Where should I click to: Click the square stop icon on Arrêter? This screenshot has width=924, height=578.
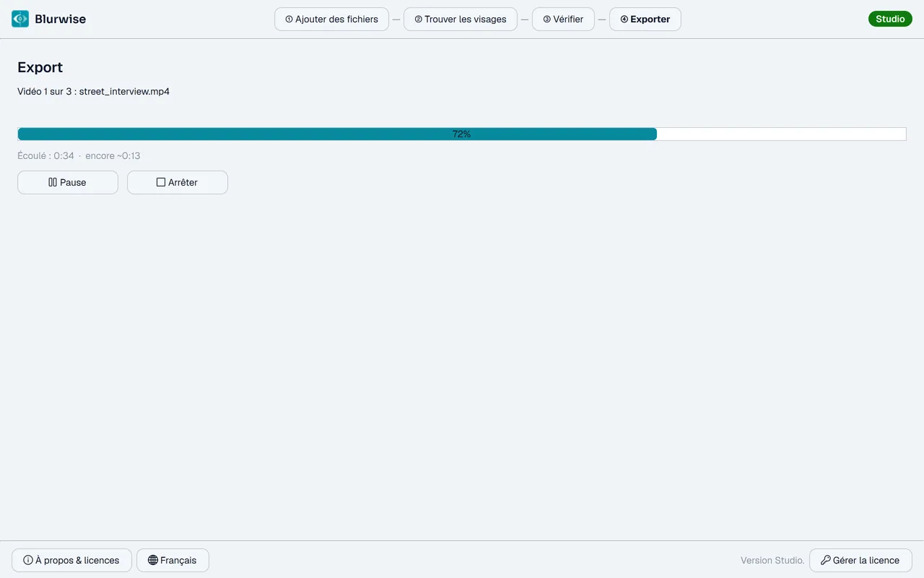pyautogui.click(x=161, y=183)
